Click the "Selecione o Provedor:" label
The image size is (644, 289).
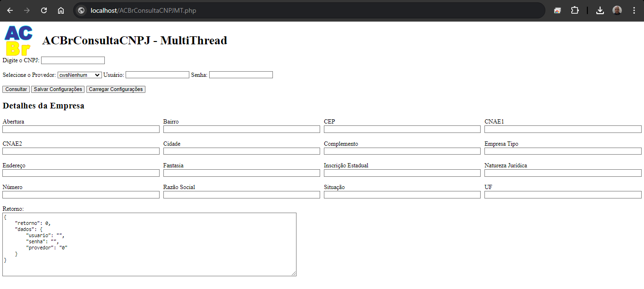pyautogui.click(x=29, y=75)
